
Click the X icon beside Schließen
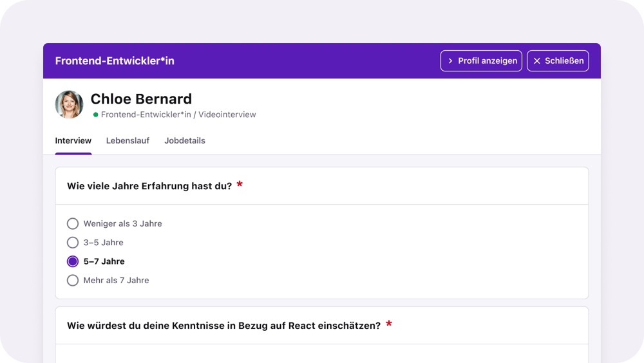coord(536,61)
